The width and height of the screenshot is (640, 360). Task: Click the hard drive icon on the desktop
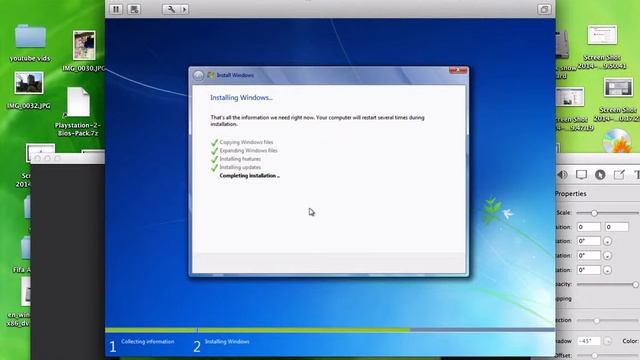(x=562, y=45)
